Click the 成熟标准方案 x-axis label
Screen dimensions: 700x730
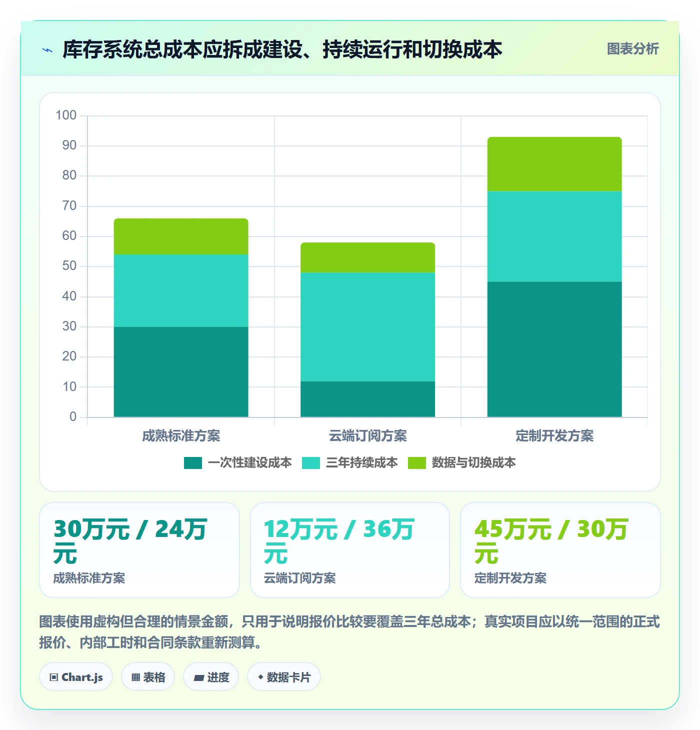(181, 436)
